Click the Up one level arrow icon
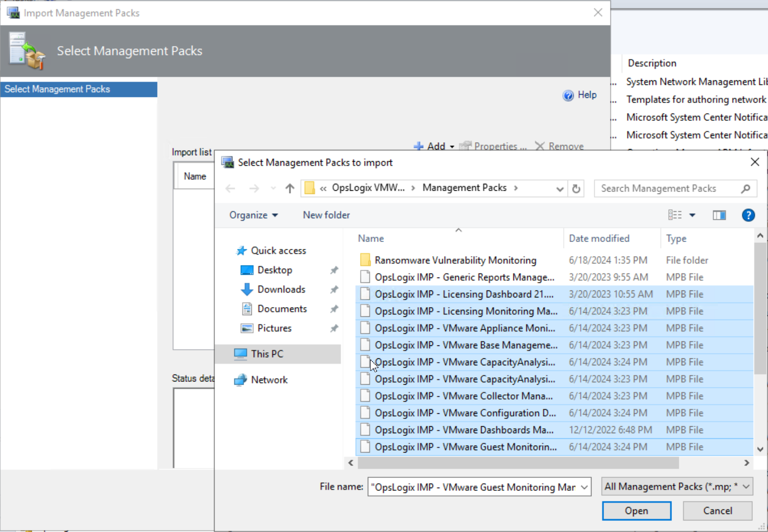The image size is (768, 532). [x=290, y=188]
